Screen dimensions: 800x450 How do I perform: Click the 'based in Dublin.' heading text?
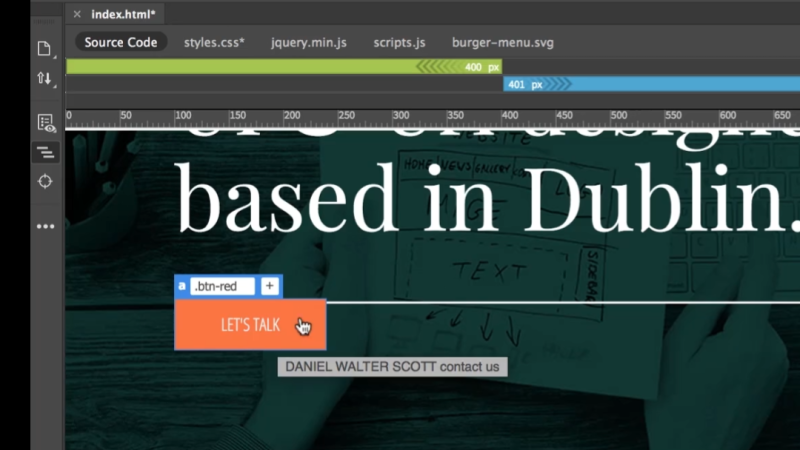pos(487,197)
